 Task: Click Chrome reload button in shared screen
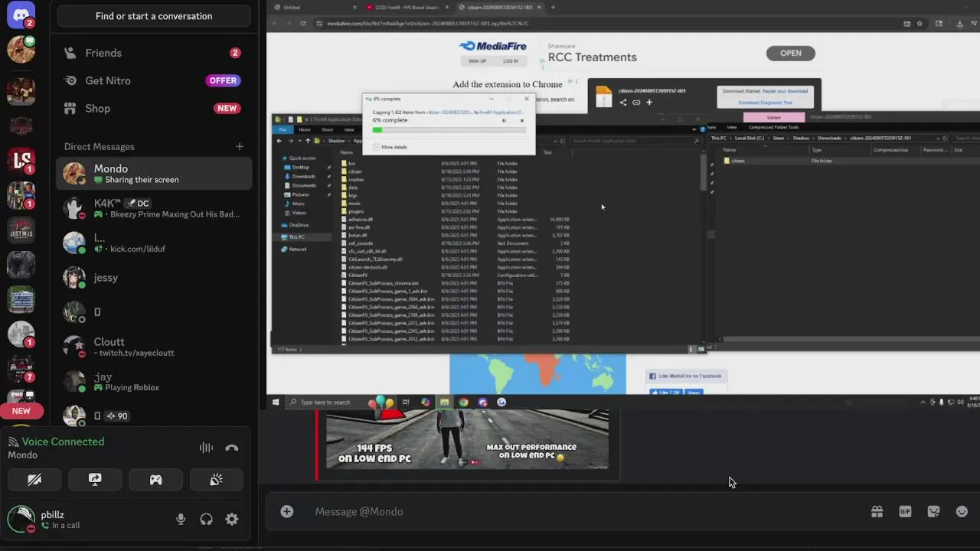302,23
